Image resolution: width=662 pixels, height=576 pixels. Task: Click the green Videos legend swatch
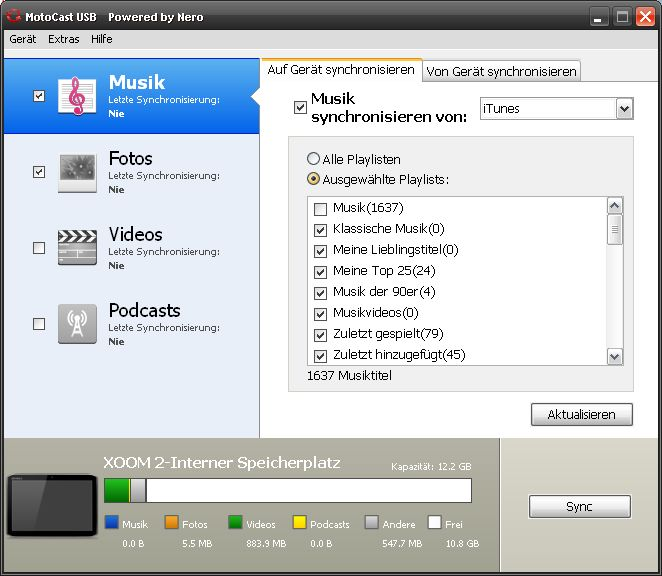click(x=235, y=522)
